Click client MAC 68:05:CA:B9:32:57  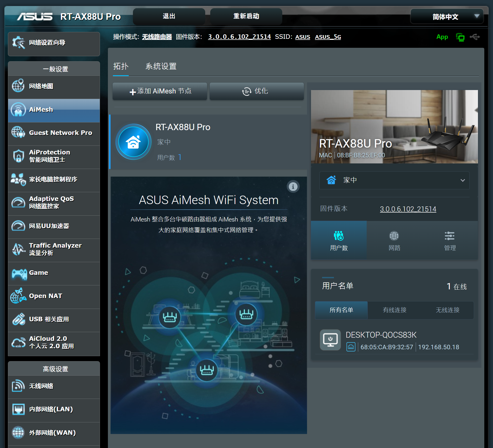(387, 347)
